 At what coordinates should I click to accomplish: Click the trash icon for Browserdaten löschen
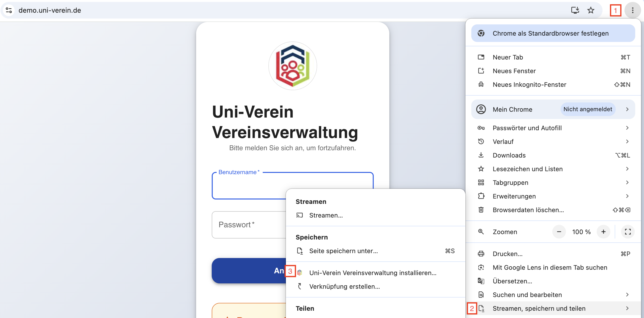pyautogui.click(x=481, y=210)
